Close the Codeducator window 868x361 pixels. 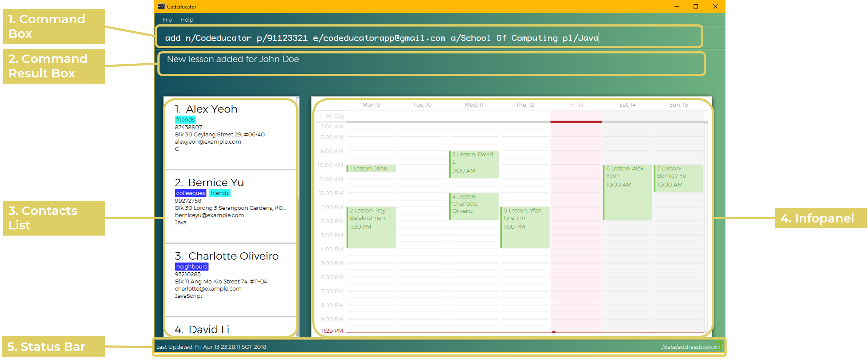click(715, 7)
